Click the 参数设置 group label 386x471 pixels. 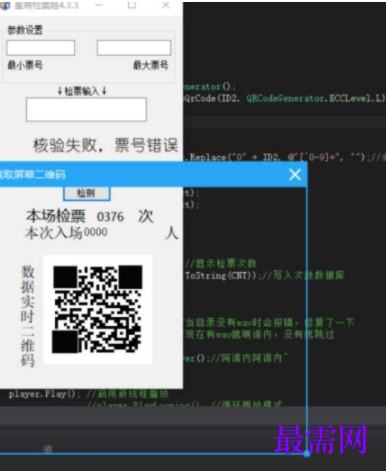pos(25,30)
